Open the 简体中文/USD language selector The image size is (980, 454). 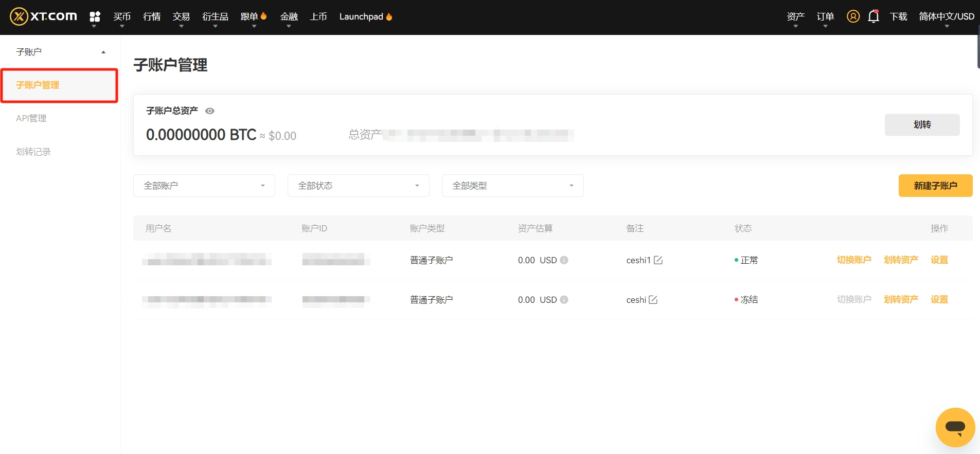pyautogui.click(x=947, y=17)
